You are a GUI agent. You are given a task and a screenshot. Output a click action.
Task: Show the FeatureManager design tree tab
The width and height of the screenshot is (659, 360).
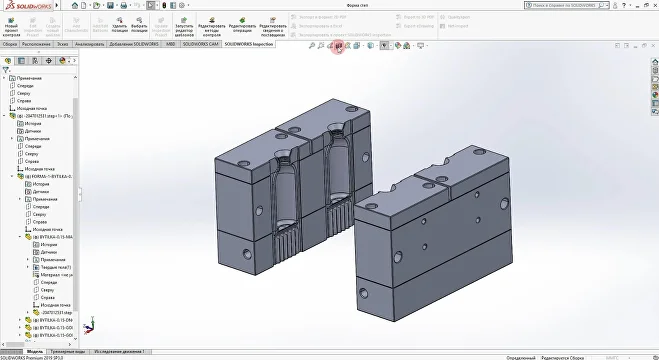pos(8,61)
